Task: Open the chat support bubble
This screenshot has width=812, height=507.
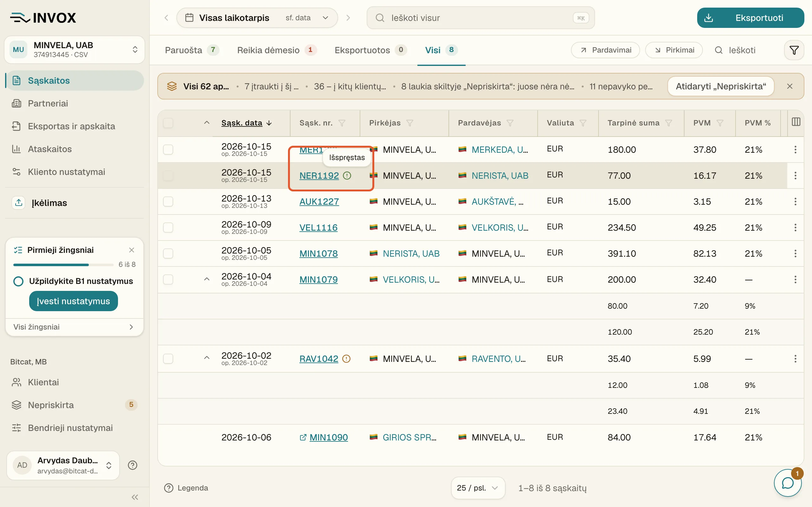Action: click(788, 483)
